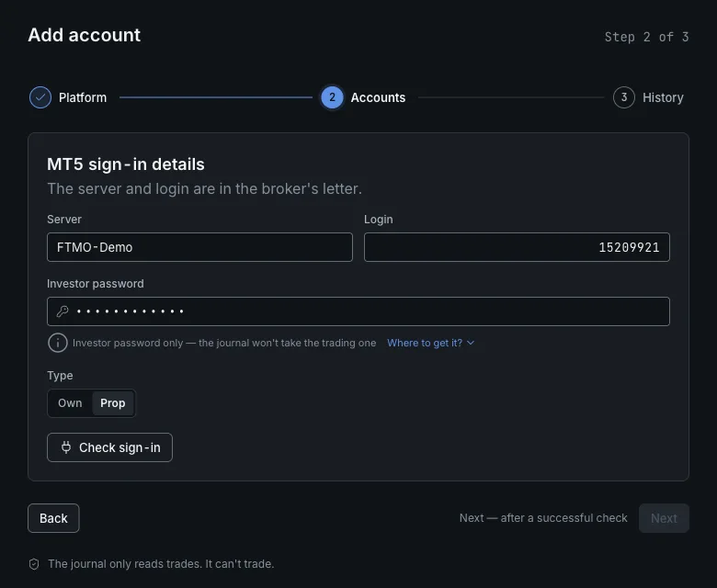Viewport: 717px width, 588px height.
Task: Click the History step number 3 circle
Action: tap(624, 97)
